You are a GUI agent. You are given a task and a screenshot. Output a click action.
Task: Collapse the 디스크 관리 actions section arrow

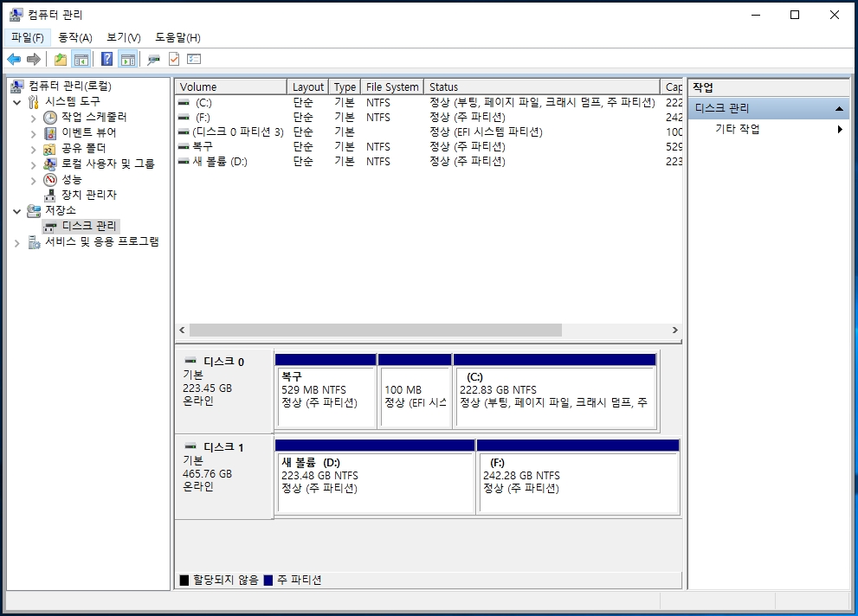pyautogui.click(x=839, y=109)
